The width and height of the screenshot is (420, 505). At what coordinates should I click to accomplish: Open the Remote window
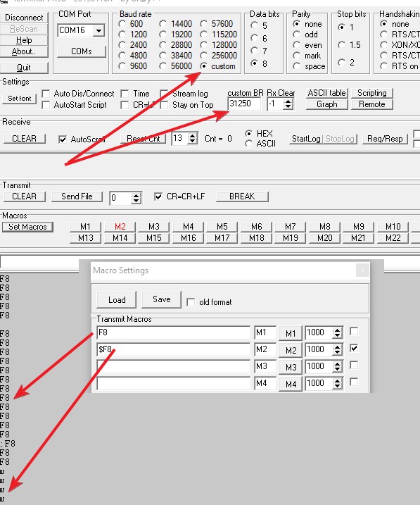(x=372, y=104)
